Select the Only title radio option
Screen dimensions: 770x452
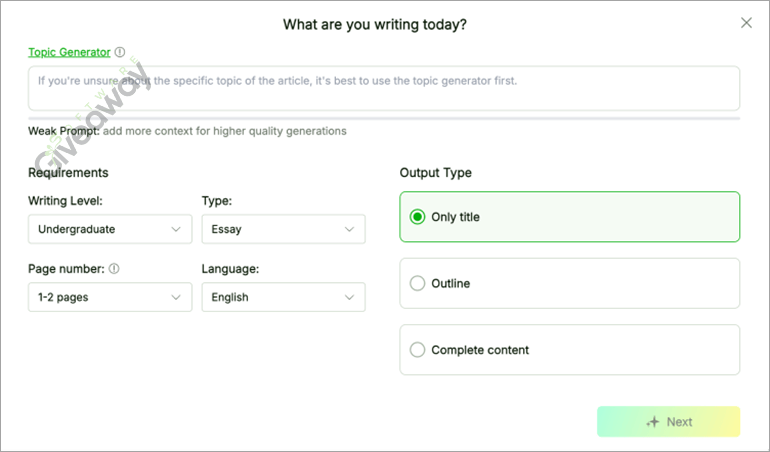tap(418, 217)
